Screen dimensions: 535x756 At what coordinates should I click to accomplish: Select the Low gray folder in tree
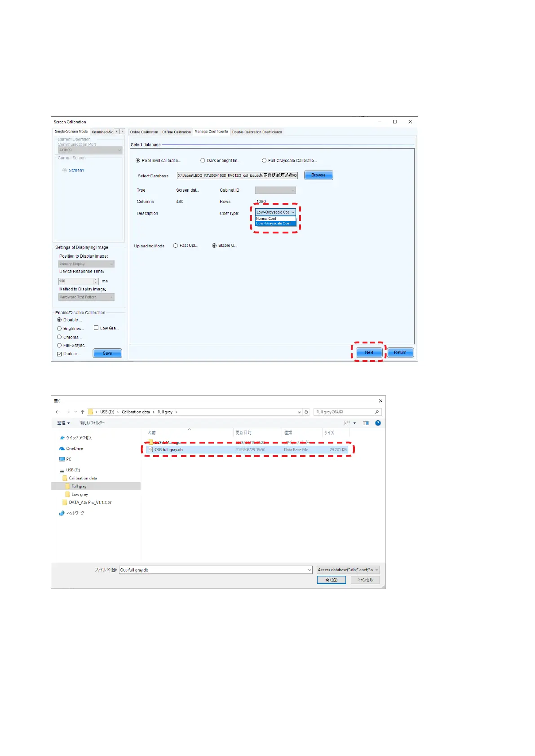point(80,494)
